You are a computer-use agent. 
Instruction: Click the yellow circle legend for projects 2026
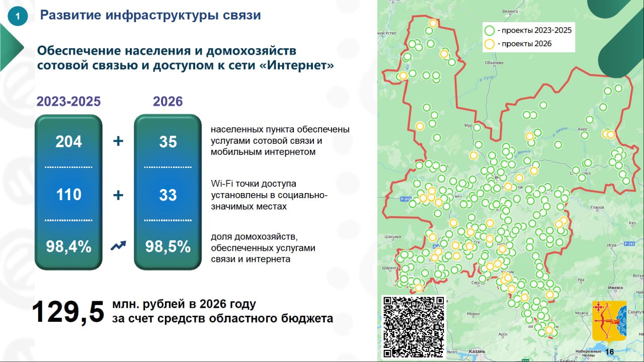tap(489, 44)
